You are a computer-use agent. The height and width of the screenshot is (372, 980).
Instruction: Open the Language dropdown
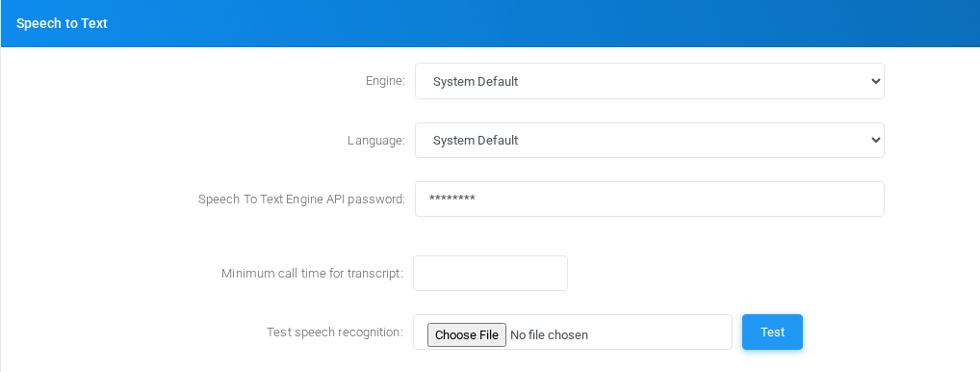tap(650, 140)
